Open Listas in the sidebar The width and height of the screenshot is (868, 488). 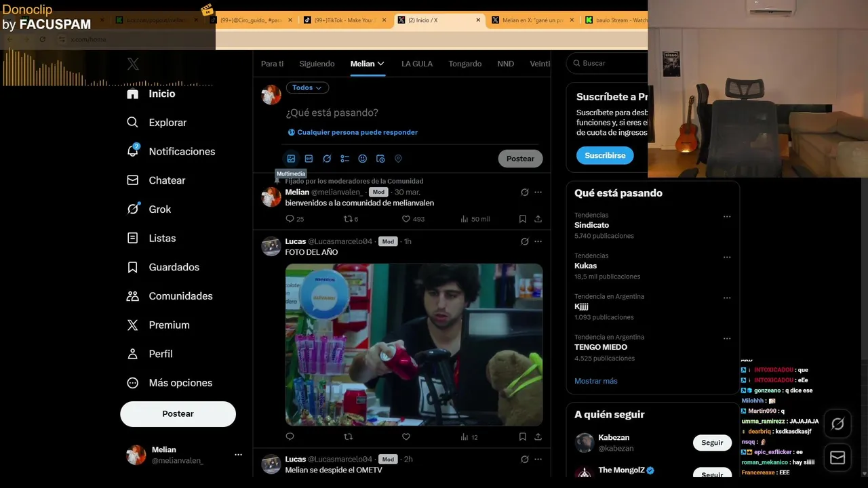[151, 239]
